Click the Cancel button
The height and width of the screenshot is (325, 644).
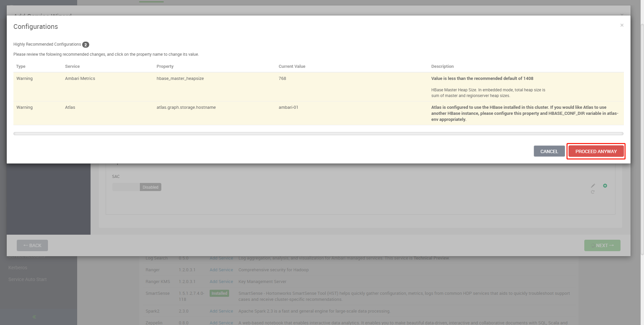[549, 151]
